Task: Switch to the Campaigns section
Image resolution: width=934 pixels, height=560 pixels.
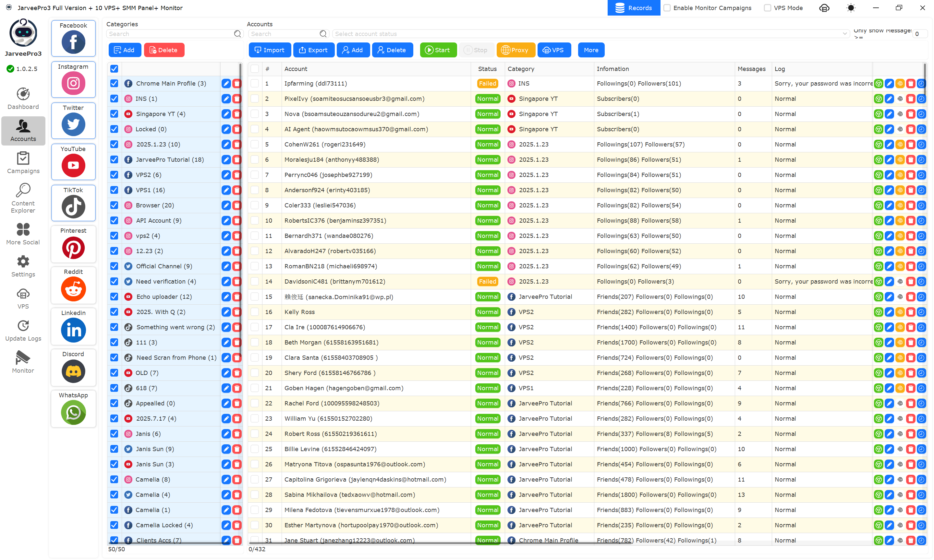Action: pos(23,163)
